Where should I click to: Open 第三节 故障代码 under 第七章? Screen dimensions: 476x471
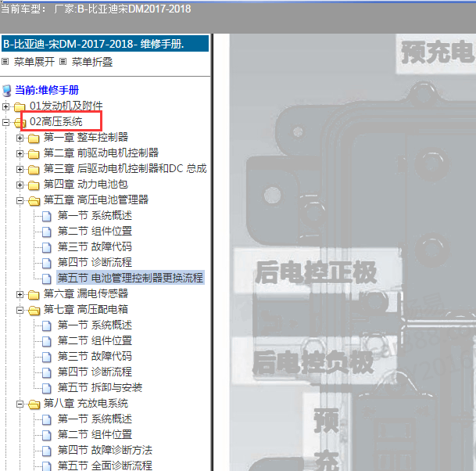(x=95, y=356)
